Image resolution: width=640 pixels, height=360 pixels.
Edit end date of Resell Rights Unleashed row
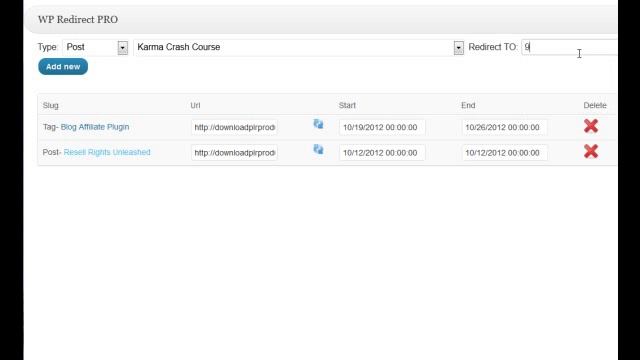pyautogui.click(x=504, y=153)
